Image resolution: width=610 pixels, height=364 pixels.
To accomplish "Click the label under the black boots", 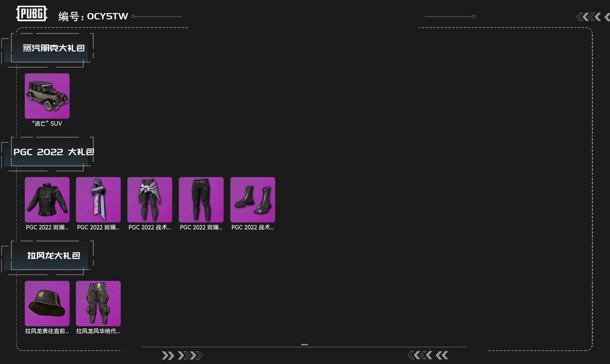I will tap(253, 227).
